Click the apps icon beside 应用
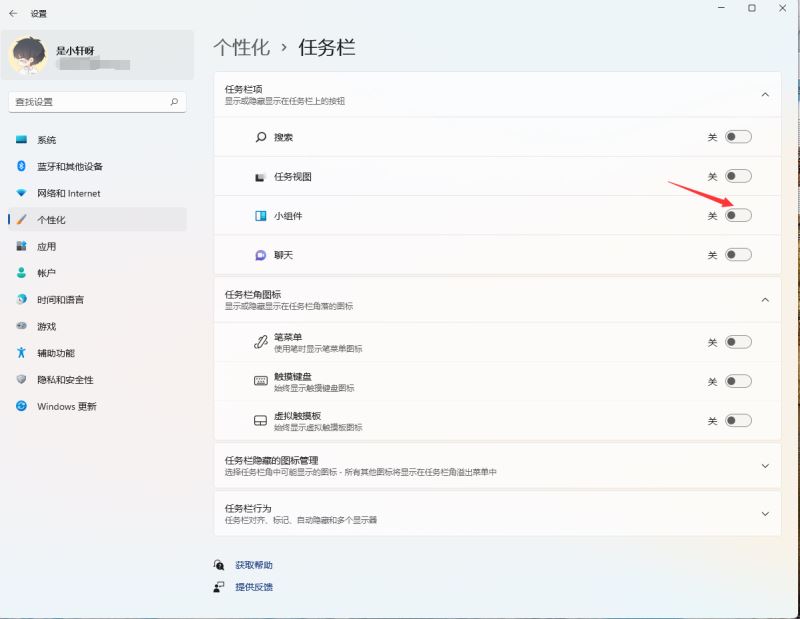 21,246
